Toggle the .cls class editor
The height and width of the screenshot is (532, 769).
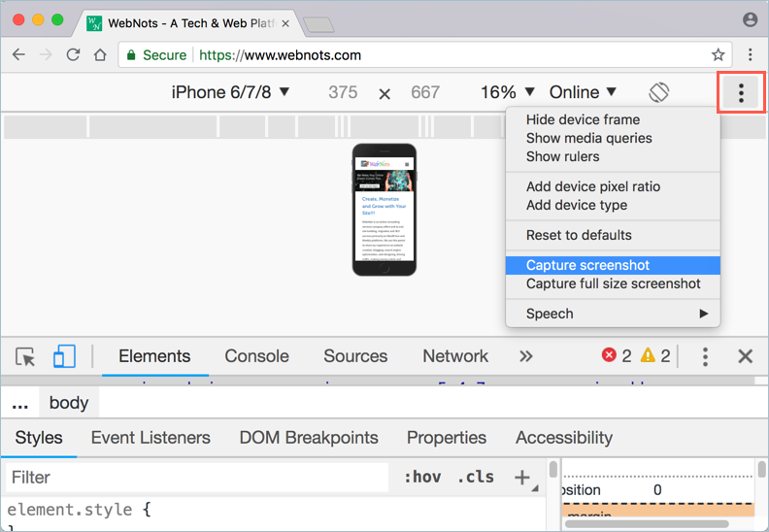(x=476, y=477)
